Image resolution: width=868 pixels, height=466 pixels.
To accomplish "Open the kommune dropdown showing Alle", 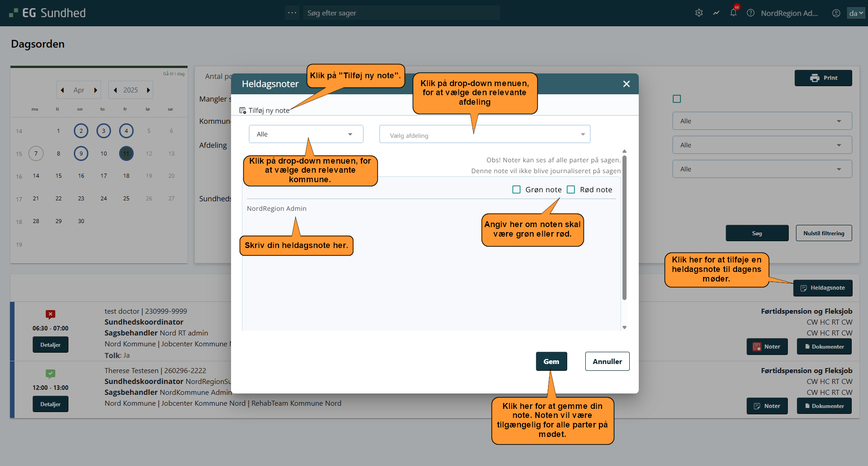I will point(306,134).
